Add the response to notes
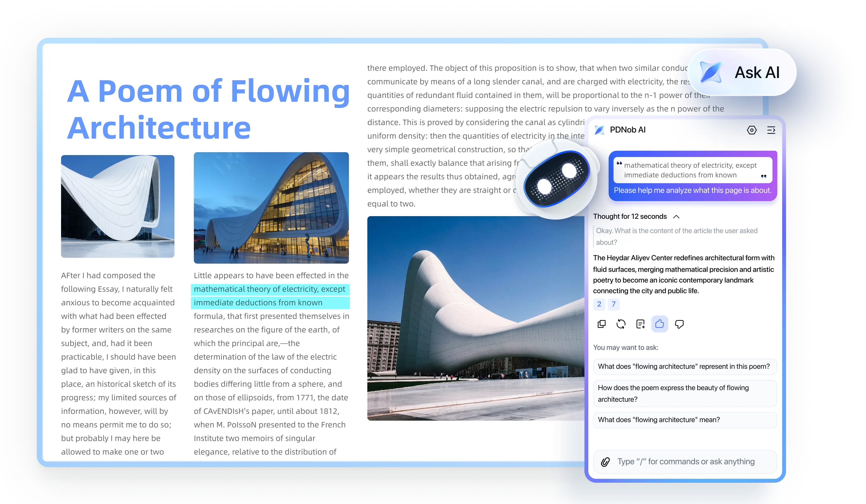 click(x=641, y=324)
